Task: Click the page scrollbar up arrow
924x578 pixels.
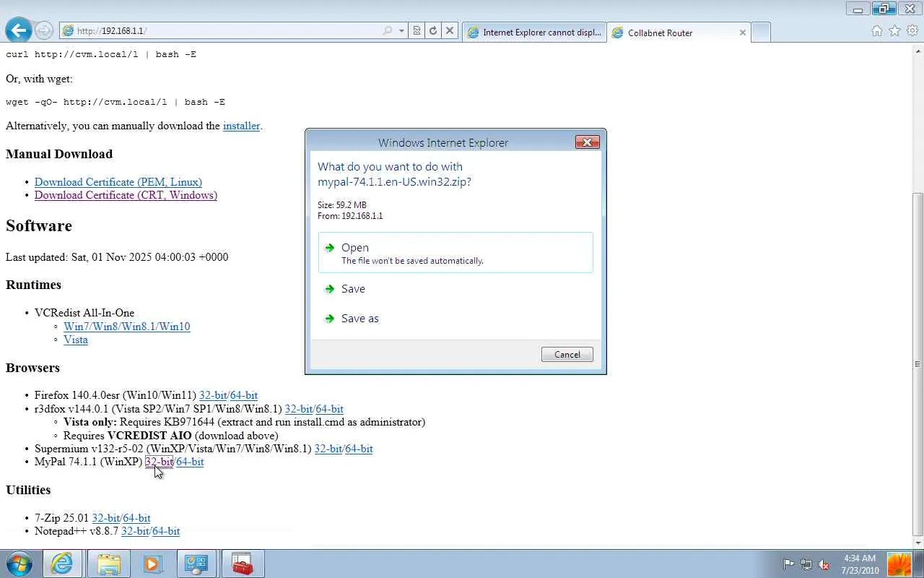Action: click(918, 50)
